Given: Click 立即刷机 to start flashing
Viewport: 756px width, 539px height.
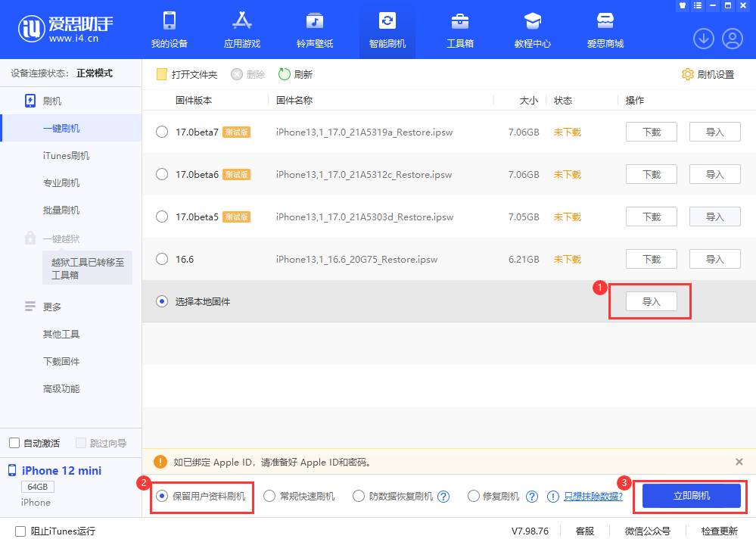Looking at the screenshot, I should pyautogui.click(x=689, y=496).
